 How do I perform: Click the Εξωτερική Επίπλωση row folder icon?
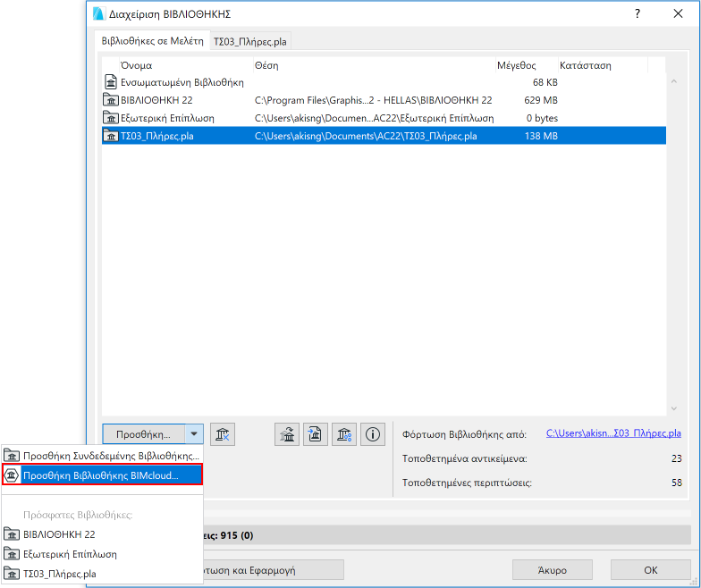click(x=111, y=118)
